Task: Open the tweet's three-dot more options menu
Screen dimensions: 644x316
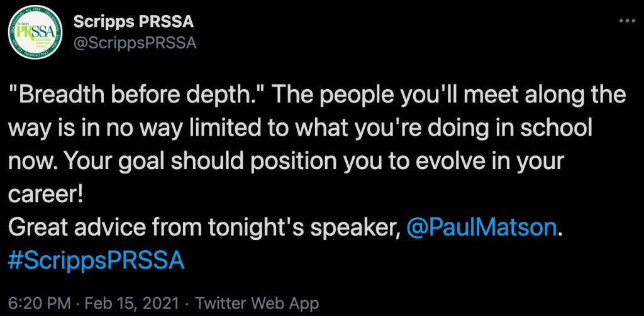Action: coord(627,22)
